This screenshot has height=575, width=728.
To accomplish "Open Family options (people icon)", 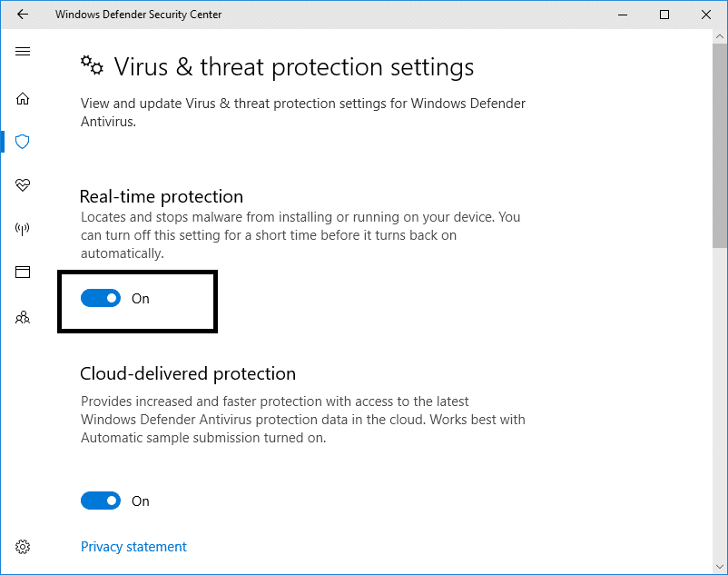I will [x=22, y=316].
